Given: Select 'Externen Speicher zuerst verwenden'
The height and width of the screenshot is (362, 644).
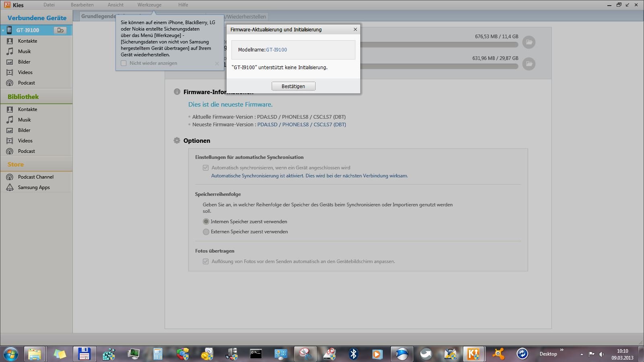Looking at the screenshot, I should (x=206, y=232).
